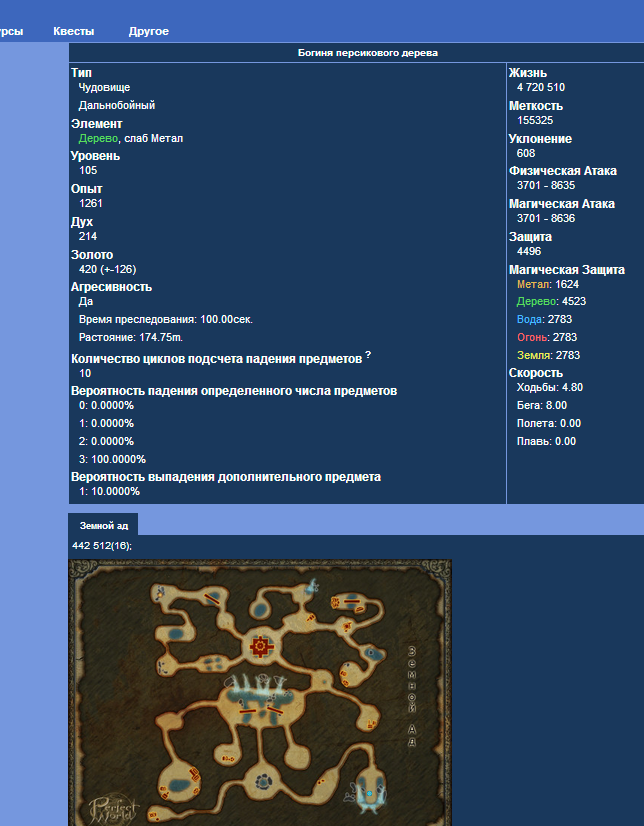Click the drop probability row 0: 0.0000%

(106, 406)
